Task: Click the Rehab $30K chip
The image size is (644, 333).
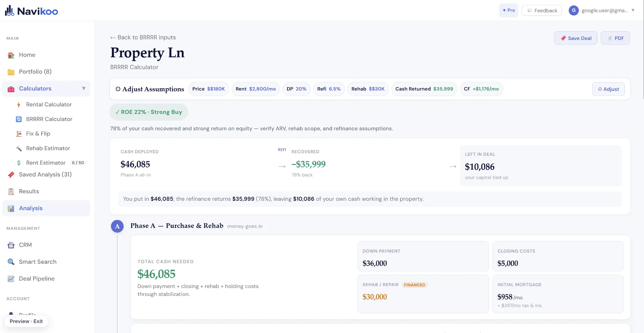Action: coord(368,89)
